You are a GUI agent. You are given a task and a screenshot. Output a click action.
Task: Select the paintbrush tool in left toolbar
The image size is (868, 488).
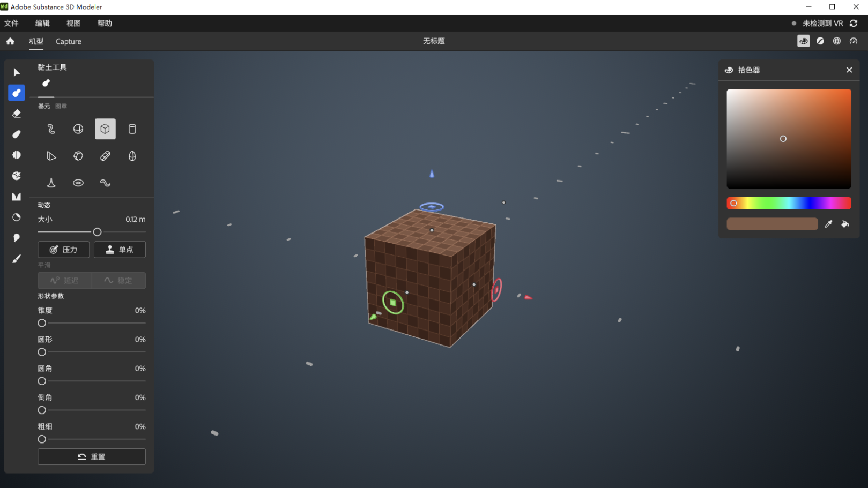tap(17, 259)
